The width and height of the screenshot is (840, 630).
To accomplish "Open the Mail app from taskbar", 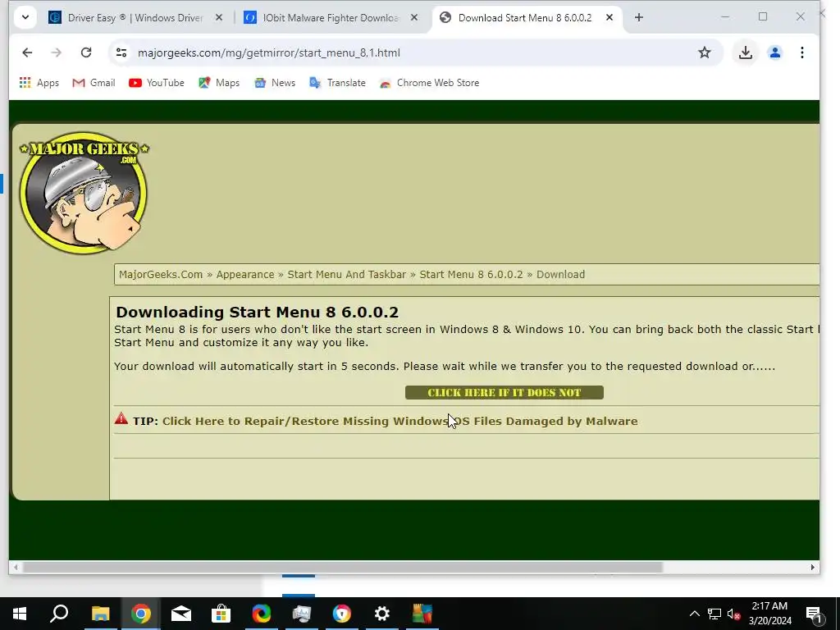I will click(181, 614).
